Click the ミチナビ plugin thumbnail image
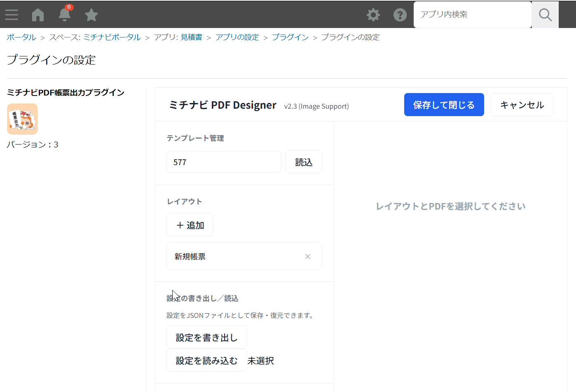The height and width of the screenshot is (392, 576). (23, 119)
